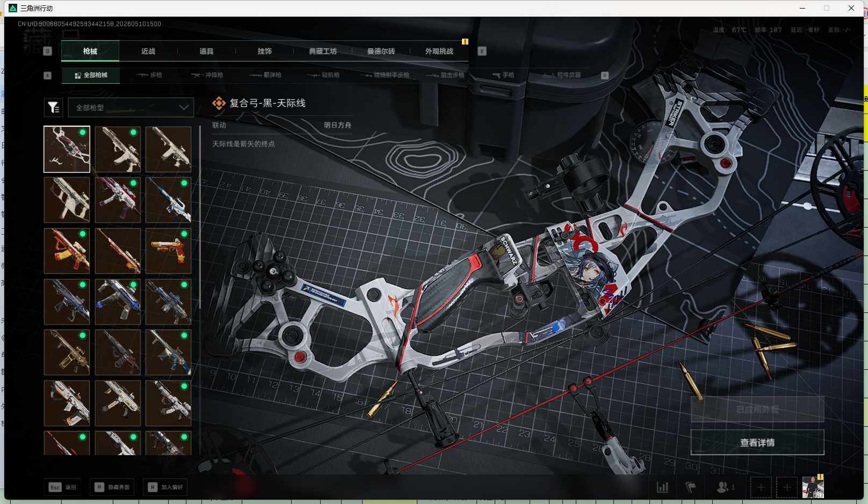The image size is (868, 504).
Task: Select the black and dark-red rifle skin
Action: coord(118,352)
